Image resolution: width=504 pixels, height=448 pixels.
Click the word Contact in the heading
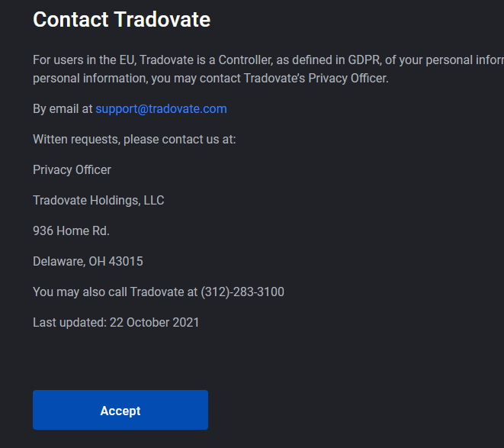pos(70,19)
